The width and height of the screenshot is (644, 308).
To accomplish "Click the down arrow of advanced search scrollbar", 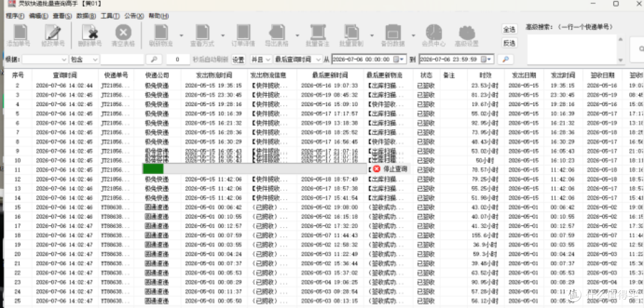I will tap(620, 60).
